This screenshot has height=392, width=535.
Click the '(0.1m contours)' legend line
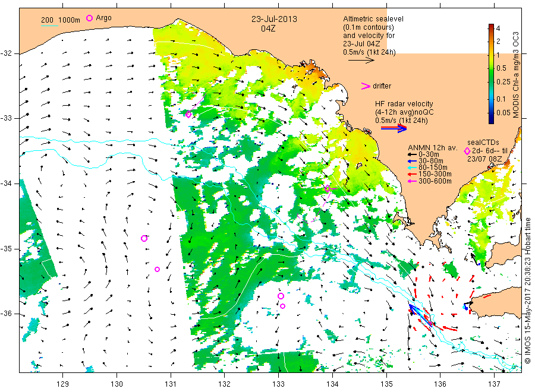tap(369, 27)
